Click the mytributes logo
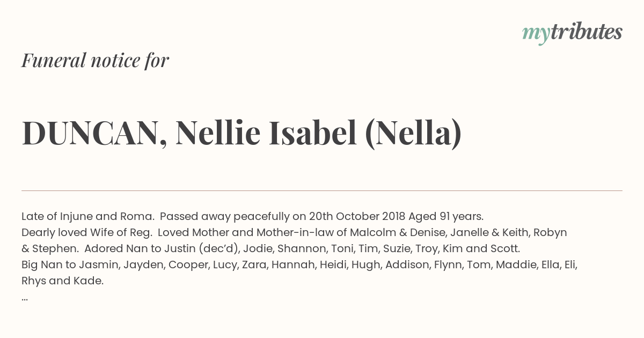The height and width of the screenshot is (338, 644). [x=572, y=33]
